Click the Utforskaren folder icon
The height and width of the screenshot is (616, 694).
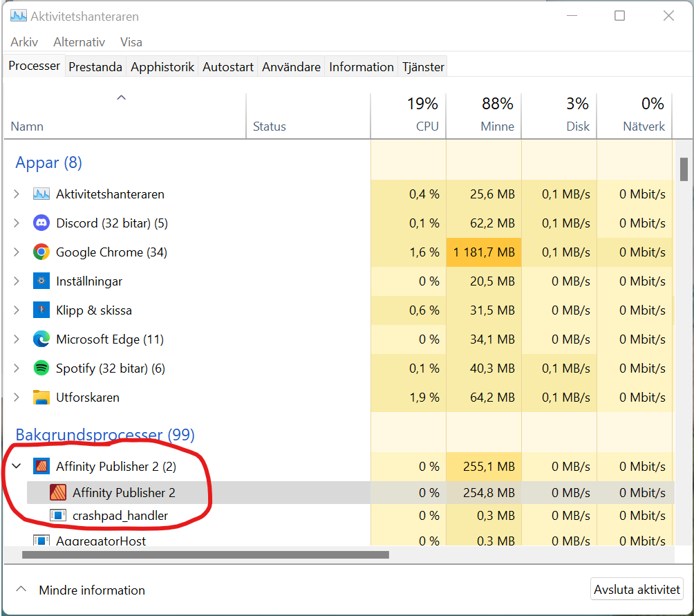[41, 397]
